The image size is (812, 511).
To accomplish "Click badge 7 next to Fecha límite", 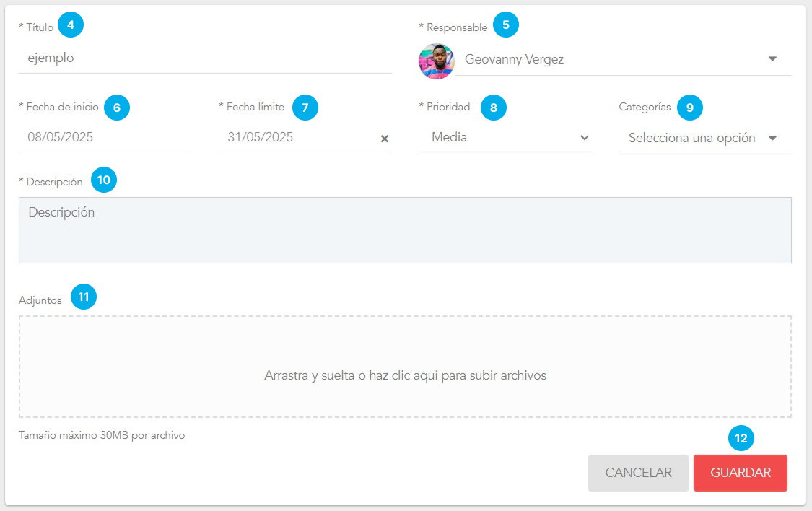I will tap(305, 108).
